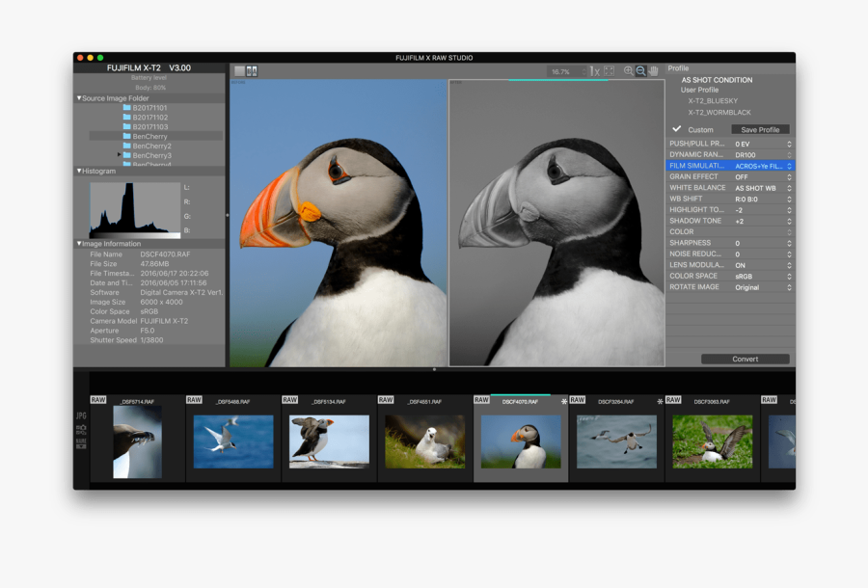Click the zoom in magnifier icon
This screenshot has width=868, height=588.
click(x=629, y=71)
